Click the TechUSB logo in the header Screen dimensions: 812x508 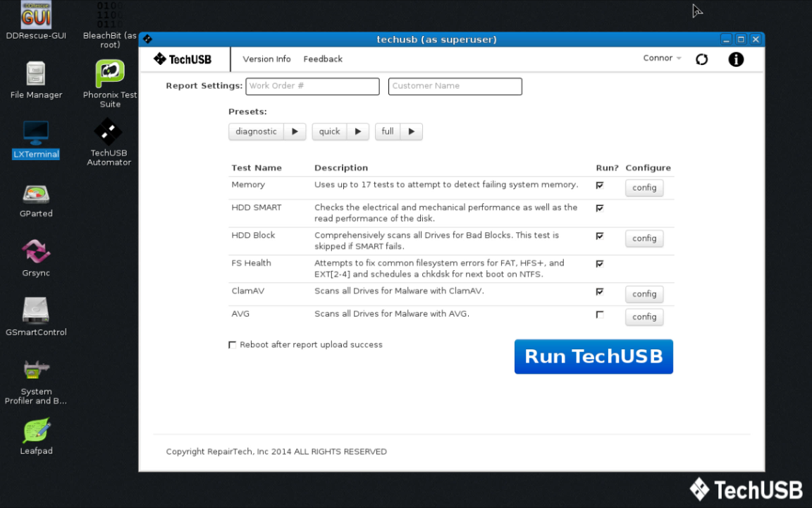click(x=183, y=59)
